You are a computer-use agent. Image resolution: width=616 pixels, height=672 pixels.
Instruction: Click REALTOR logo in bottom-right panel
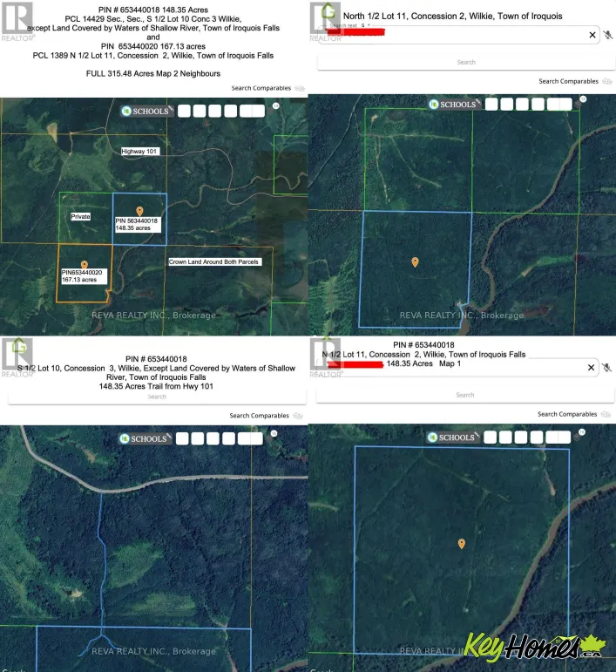(326, 358)
